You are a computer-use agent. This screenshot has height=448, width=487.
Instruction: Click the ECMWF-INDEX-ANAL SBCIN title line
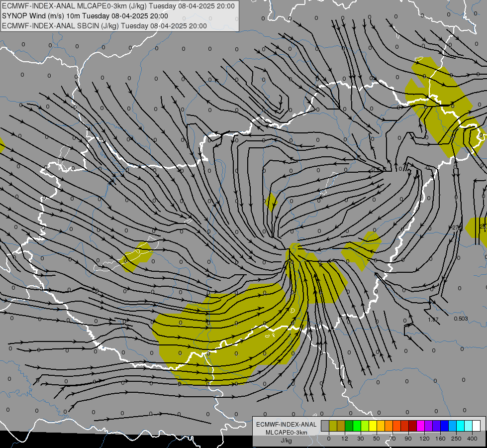tap(104, 26)
